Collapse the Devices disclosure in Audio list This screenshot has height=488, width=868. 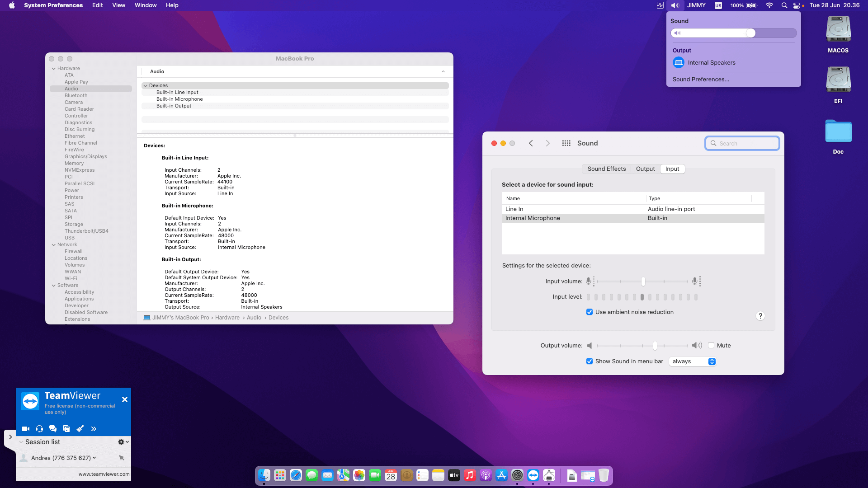pos(146,86)
